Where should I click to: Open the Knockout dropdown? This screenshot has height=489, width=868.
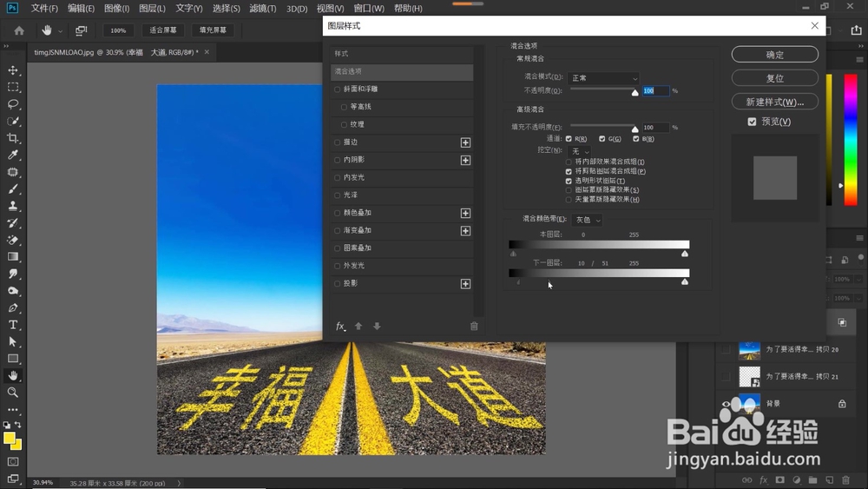[579, 151]
